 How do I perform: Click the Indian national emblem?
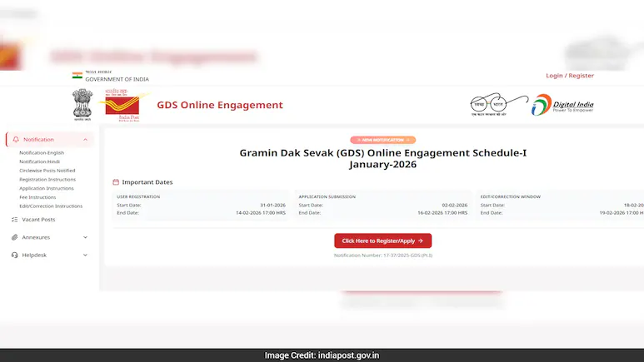pos(82,106)
